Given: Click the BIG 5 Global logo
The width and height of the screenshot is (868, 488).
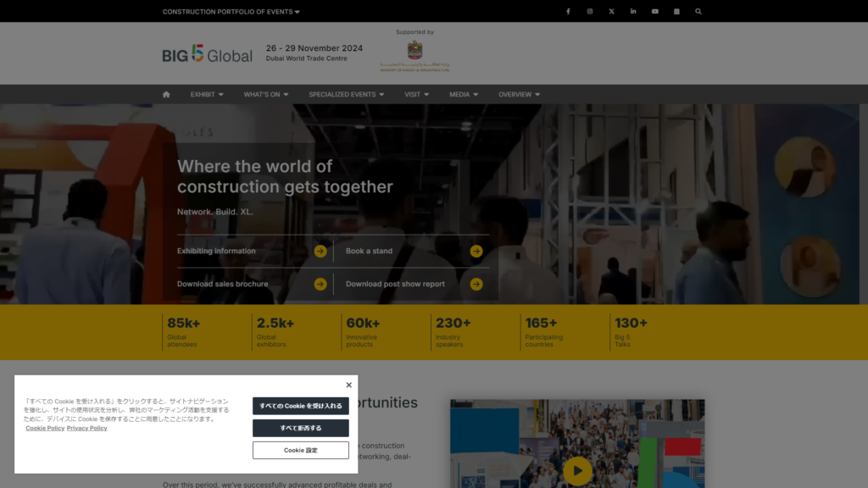Looking at the screenshot, I should (207, 53).
